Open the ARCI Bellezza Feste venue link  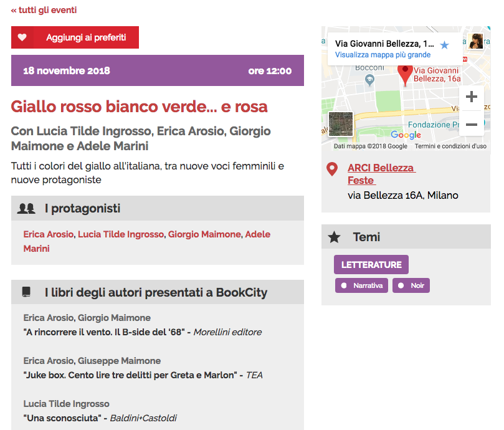[381, 174]
